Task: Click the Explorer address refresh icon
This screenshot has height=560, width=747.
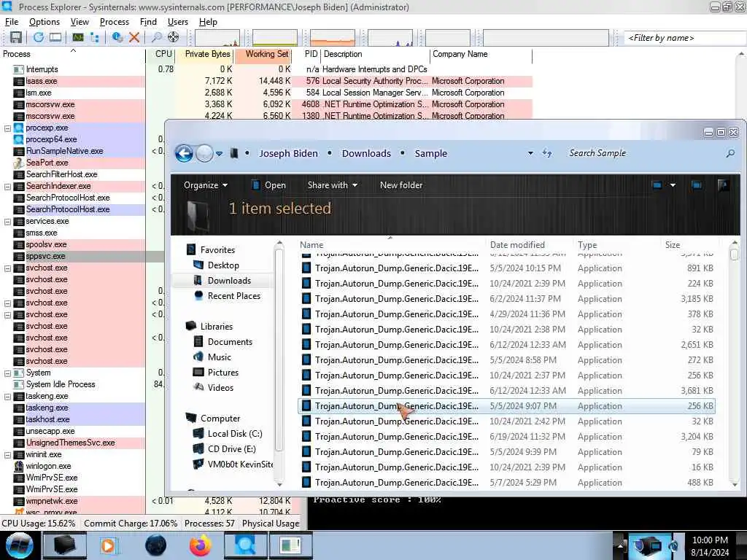Action: [547, 153]
